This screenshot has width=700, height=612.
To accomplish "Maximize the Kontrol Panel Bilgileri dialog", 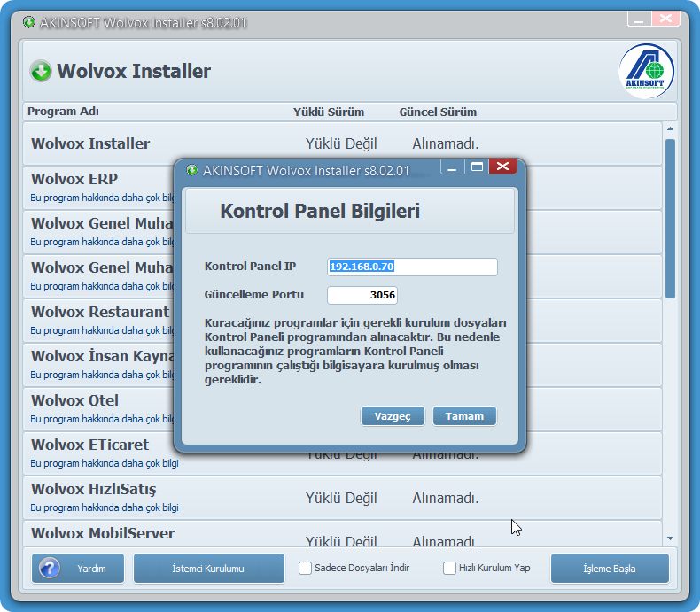I will (477, 167).
